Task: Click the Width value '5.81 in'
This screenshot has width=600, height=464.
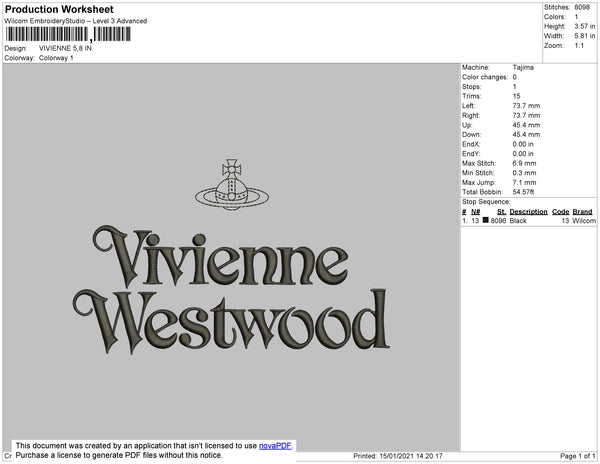Action: pyautogui.click(x=585, y=36)
